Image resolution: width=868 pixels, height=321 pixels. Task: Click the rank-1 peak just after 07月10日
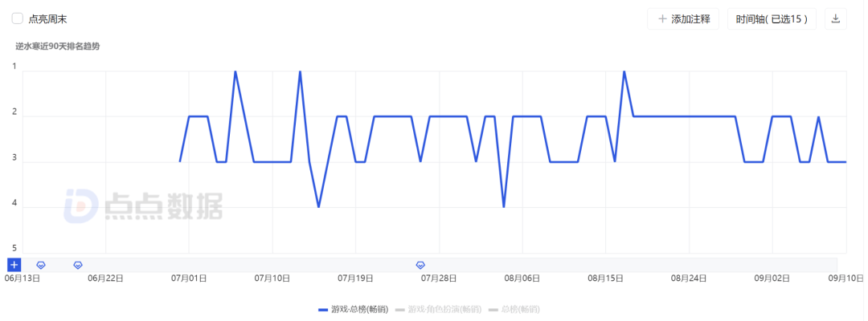(300, 71)
